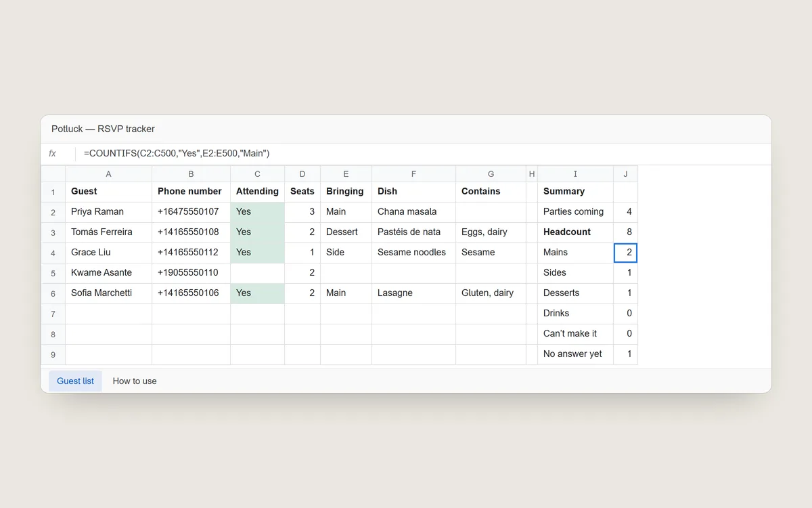Select the Mains count cell

pos(625,253)
